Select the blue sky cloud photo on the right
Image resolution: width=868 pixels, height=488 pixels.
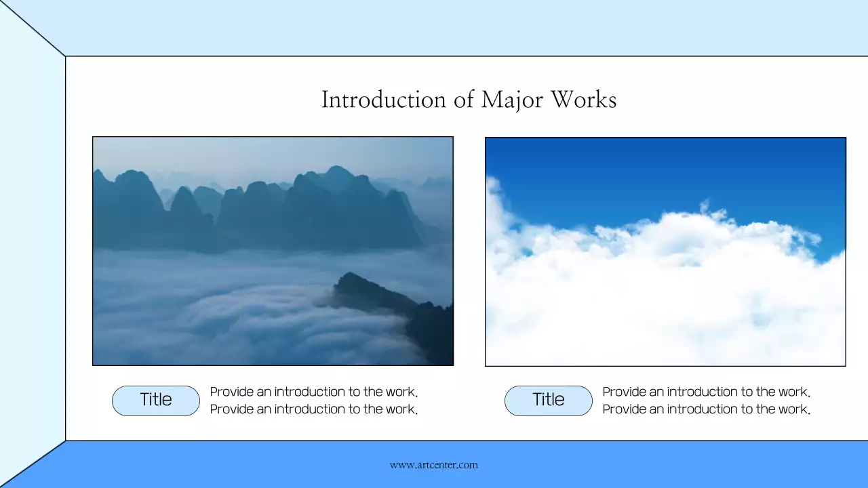[x=665, y=251]
